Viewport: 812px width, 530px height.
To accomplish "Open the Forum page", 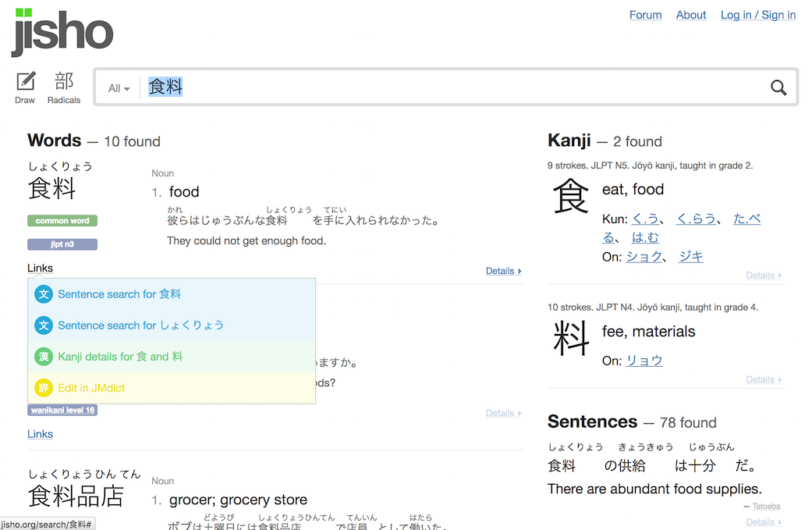I will [645, 14].
